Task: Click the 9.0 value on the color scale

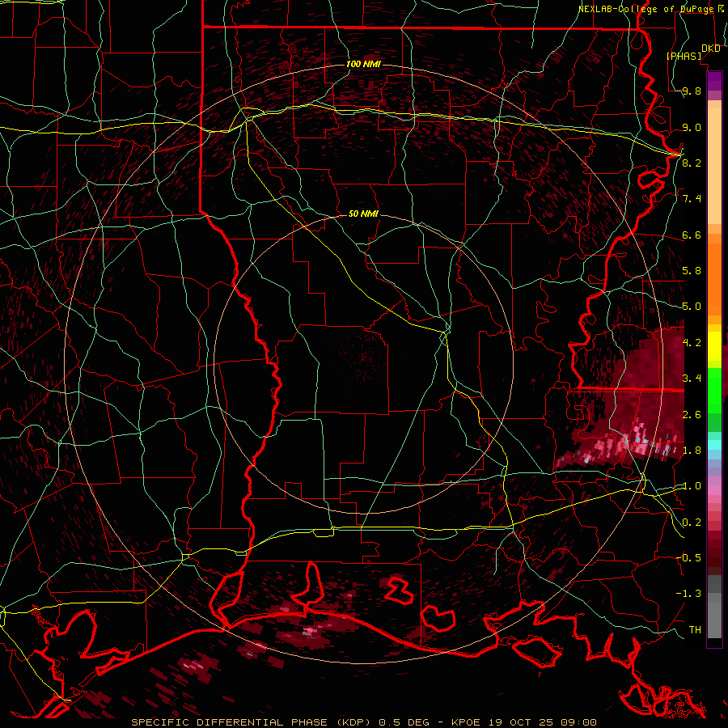Action: (x=692, y=127)
